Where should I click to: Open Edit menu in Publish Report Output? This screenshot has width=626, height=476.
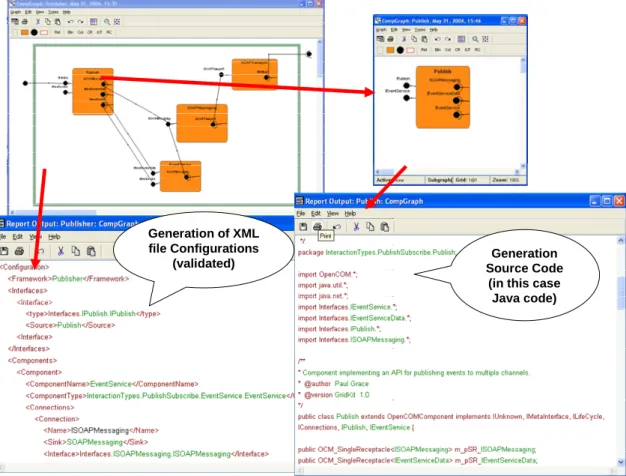316,214
